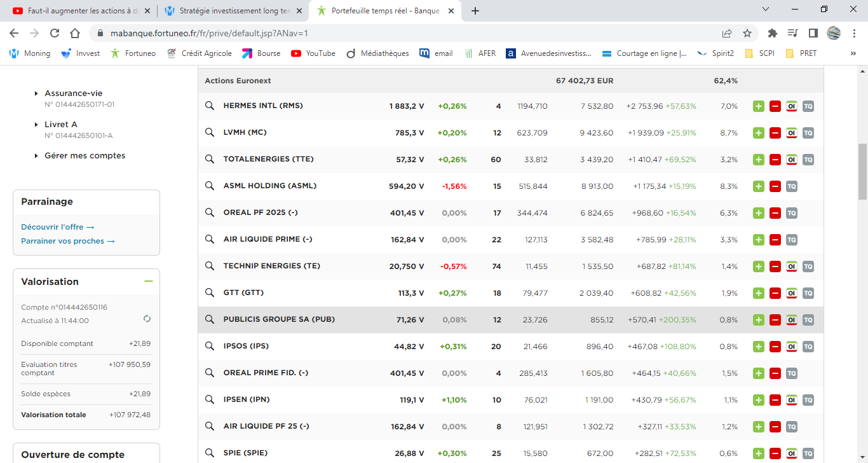
Task: Click the address bar URL field
Action: [x=407, y=33]
